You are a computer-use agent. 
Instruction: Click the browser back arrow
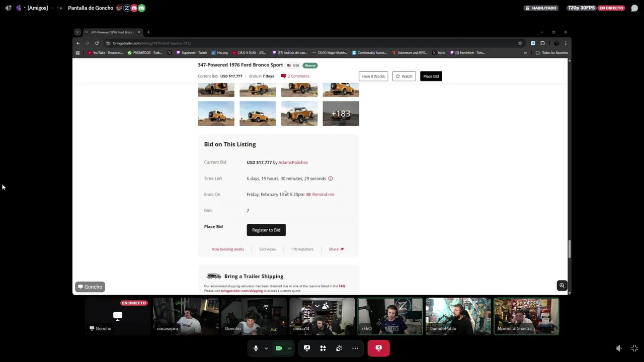(x=78, y=43)
